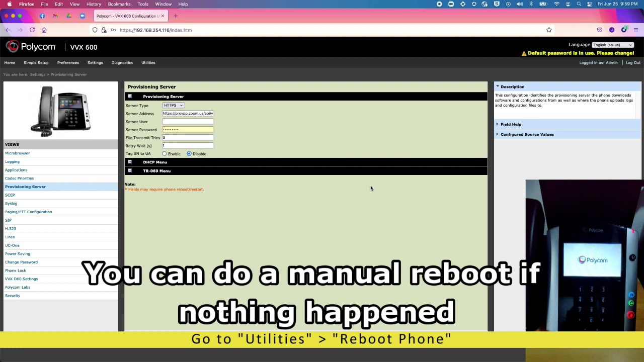Open the Codec Priorities view
Image resolution: width=644 pixels, height=362 pixels.
point(20,178)
